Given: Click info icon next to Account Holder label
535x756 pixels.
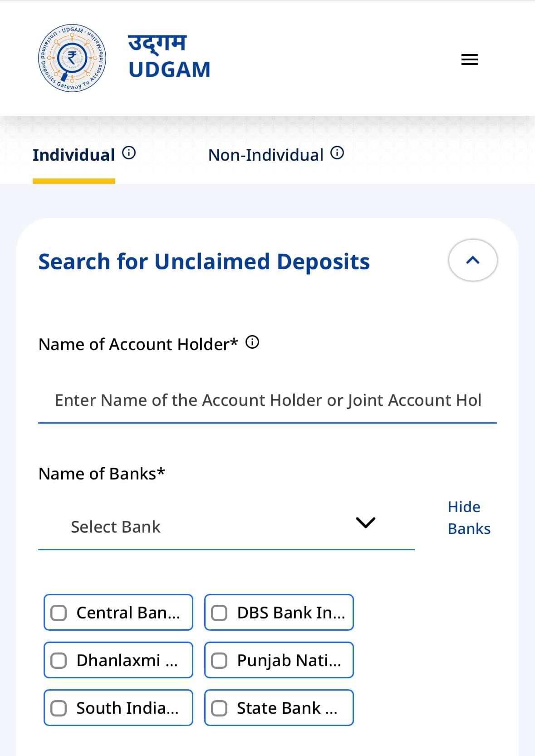Looking at the screenshot, I should pos(252,342).
